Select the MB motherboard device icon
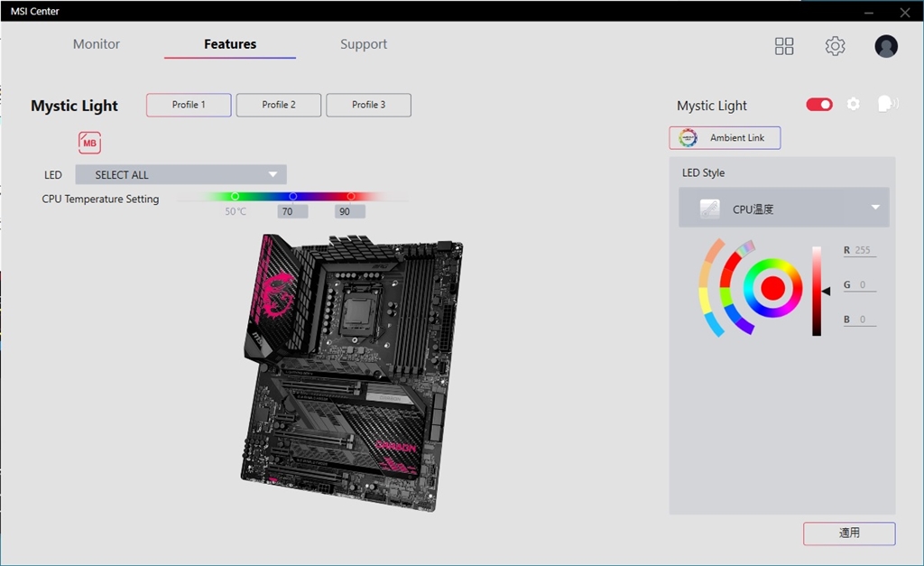 (89, 143)
